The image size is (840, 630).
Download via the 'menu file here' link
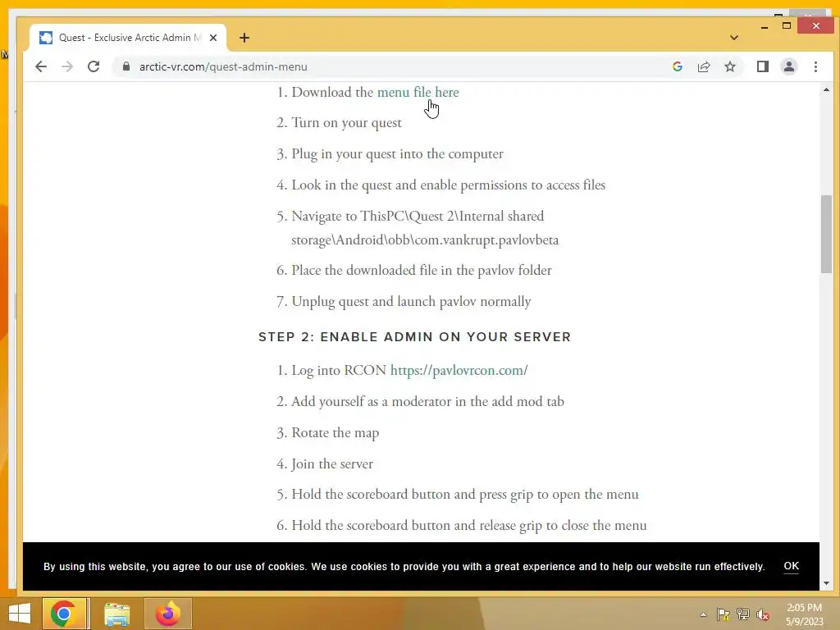coord(418,92)
